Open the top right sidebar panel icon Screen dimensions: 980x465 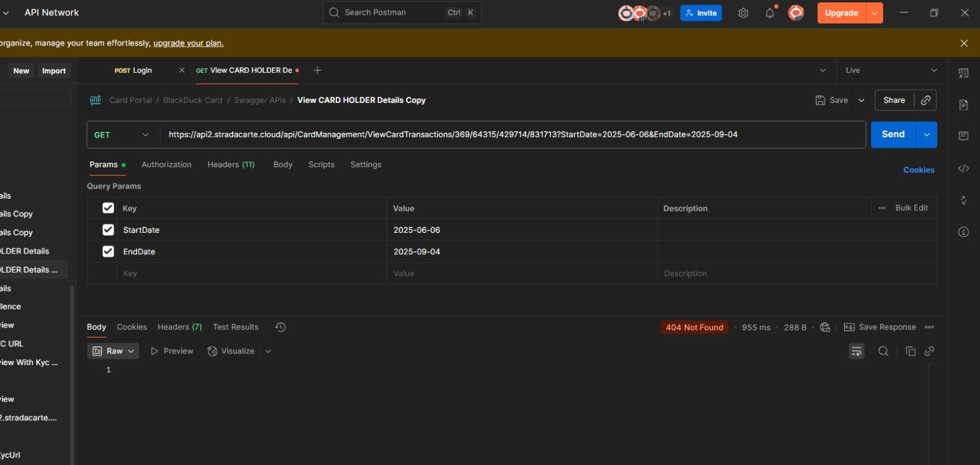[x=963, y=74]
